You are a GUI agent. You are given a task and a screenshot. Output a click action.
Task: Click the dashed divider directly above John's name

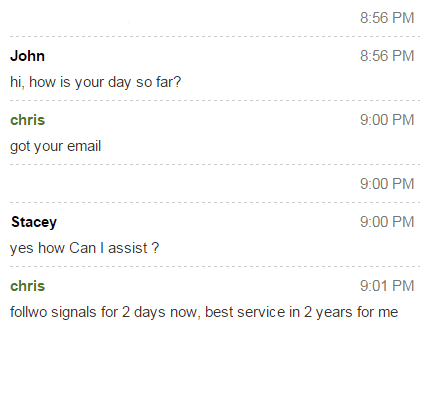pos(215,36)
